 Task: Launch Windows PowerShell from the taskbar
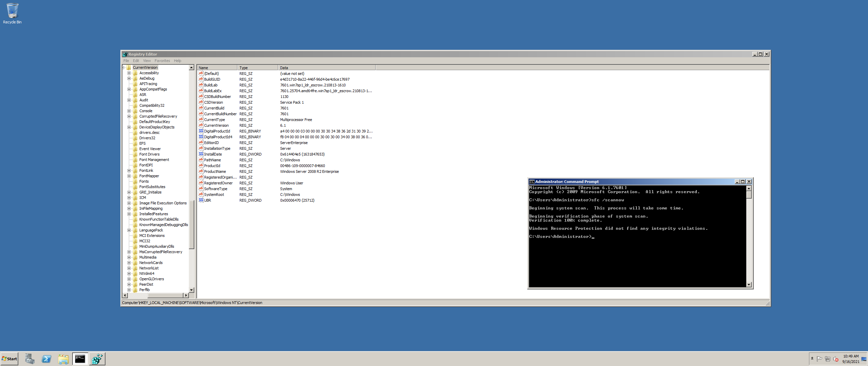(46, 359)
